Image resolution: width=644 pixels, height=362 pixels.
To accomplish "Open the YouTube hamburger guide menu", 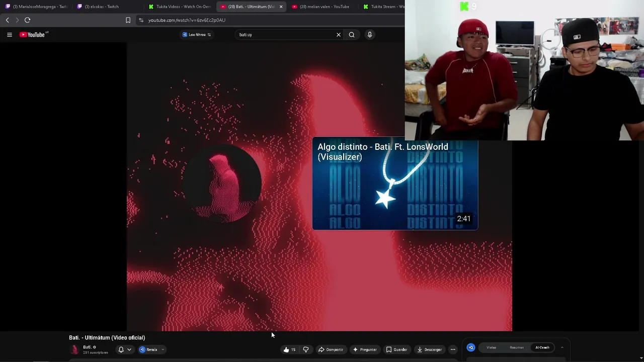I will pos(10,35).
